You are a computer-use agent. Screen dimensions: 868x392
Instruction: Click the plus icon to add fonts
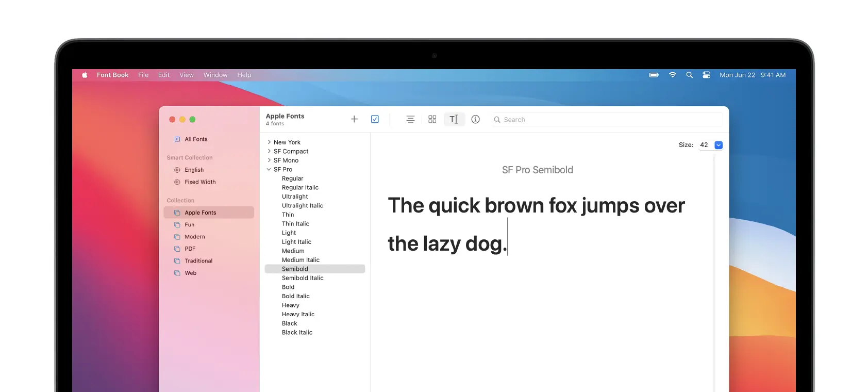[x=354, y=119]
